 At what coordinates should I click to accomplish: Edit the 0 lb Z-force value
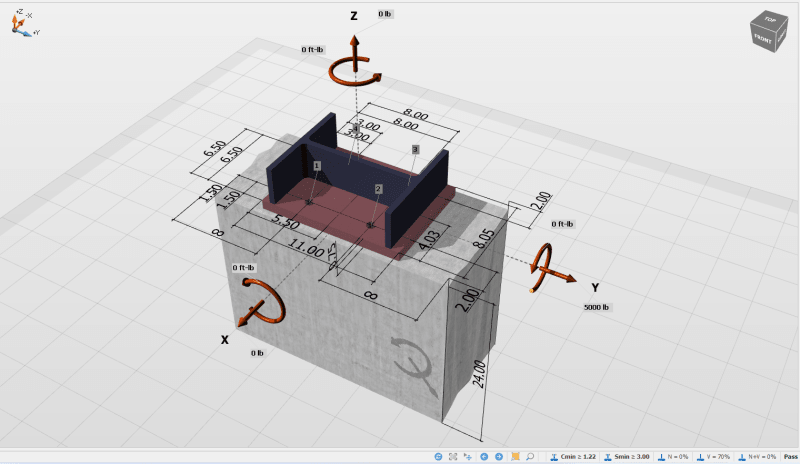coord(385,14)
